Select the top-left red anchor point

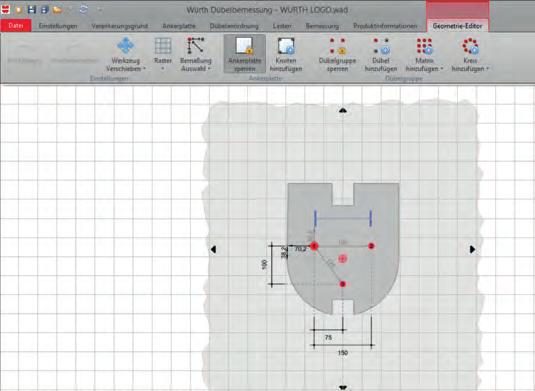click(x=314, y=246)
